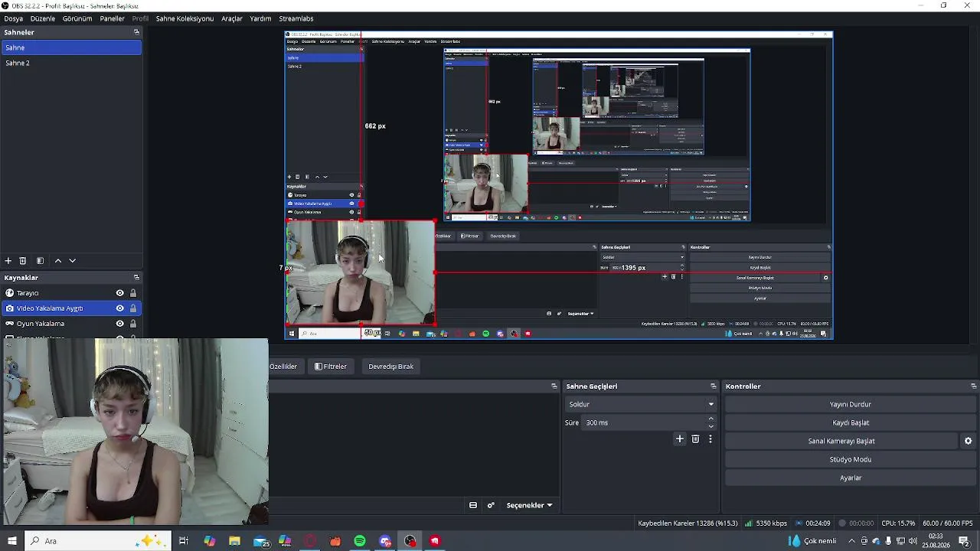980x551 pixels.
Task: Undock the Kaynaklar panel
Action: pyautogui.click(x=136, y=278)
